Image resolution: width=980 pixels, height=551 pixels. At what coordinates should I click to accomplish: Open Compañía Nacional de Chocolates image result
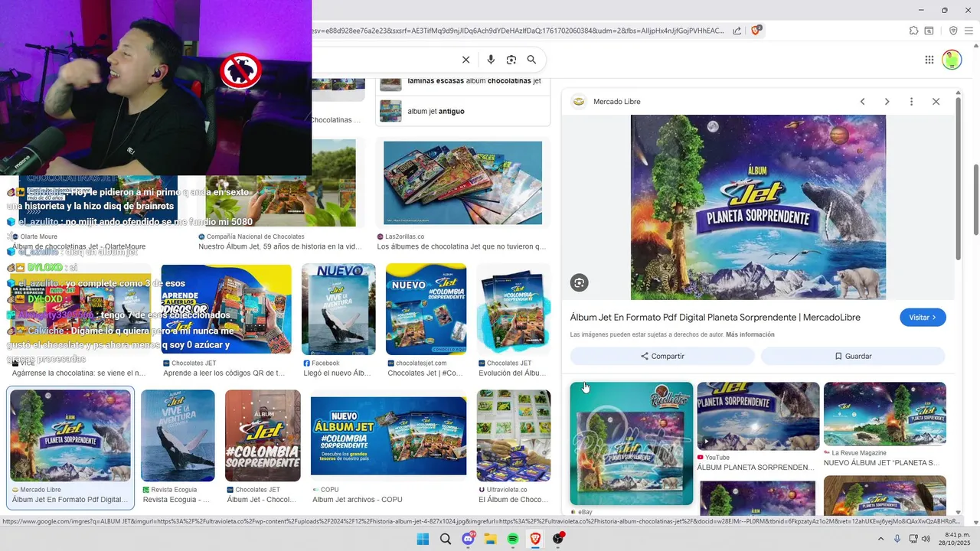click(x=280, y=183)
